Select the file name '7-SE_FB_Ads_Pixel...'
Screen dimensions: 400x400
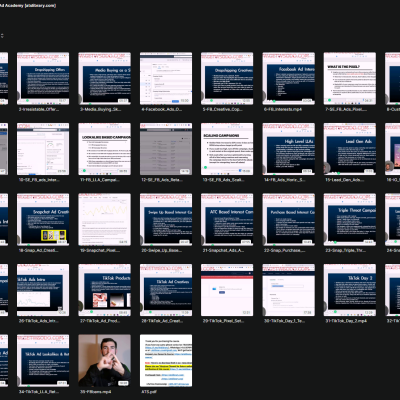pyautogui.click(x=346, y=109)
